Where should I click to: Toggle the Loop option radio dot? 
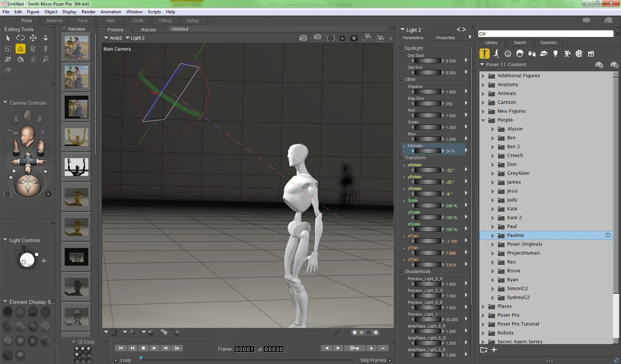point(116,360)
